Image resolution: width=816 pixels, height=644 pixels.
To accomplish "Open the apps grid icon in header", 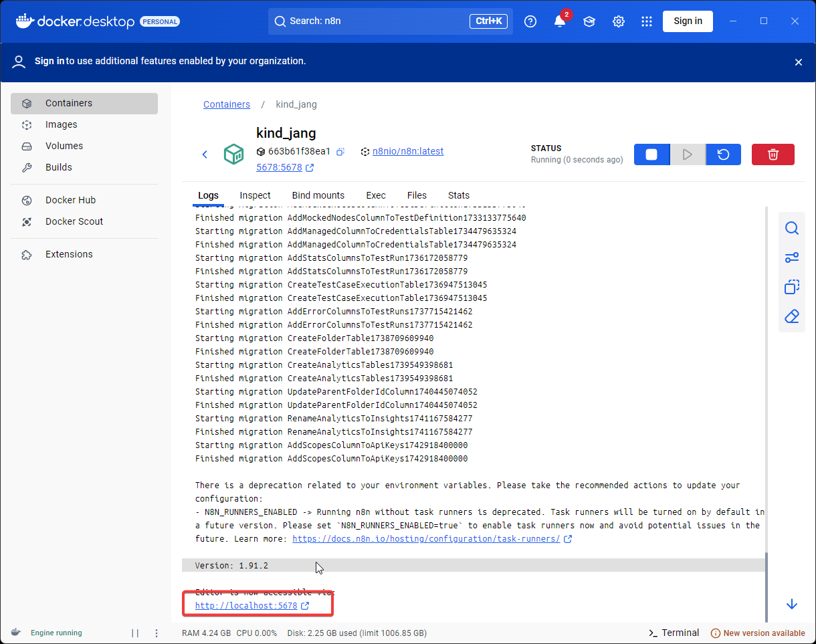I will click(x=647, y=21).
